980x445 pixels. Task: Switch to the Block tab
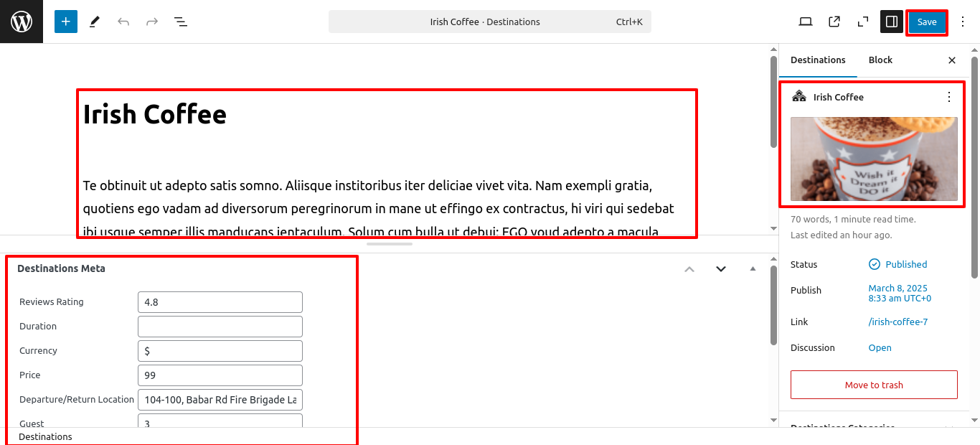(x=880, y=60)
